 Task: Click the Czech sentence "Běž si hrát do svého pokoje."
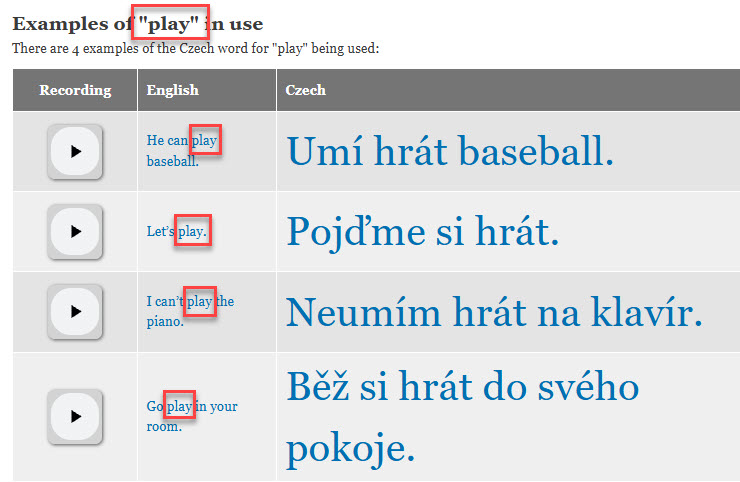462,387
